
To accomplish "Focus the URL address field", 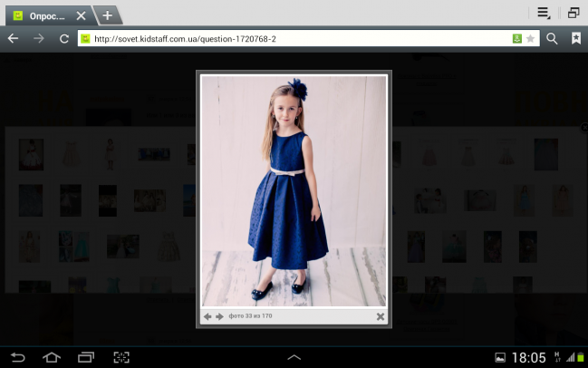I will point(290,39).
